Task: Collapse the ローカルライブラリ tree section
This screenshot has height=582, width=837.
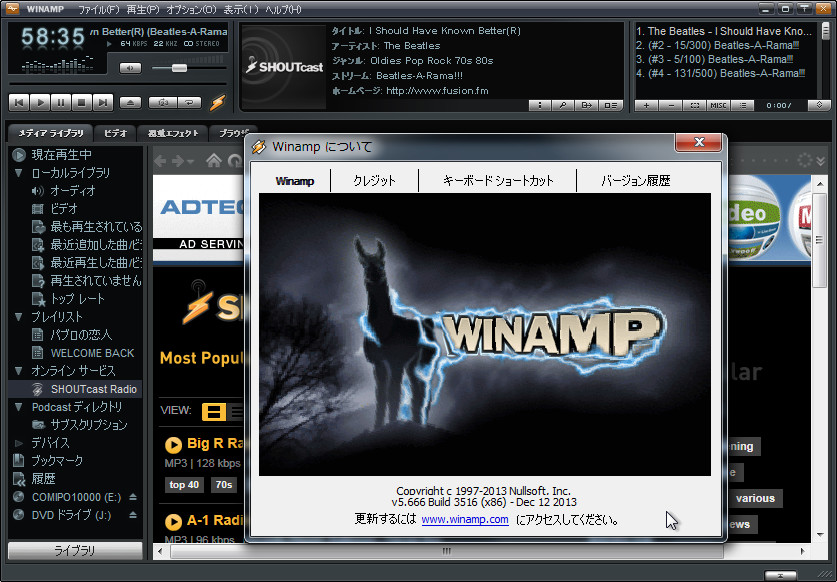Action: click(x=19, y=173)
